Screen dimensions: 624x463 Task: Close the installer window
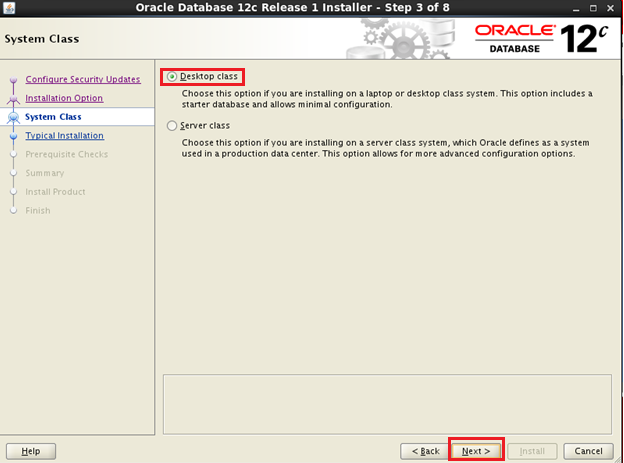click(610, 8)
